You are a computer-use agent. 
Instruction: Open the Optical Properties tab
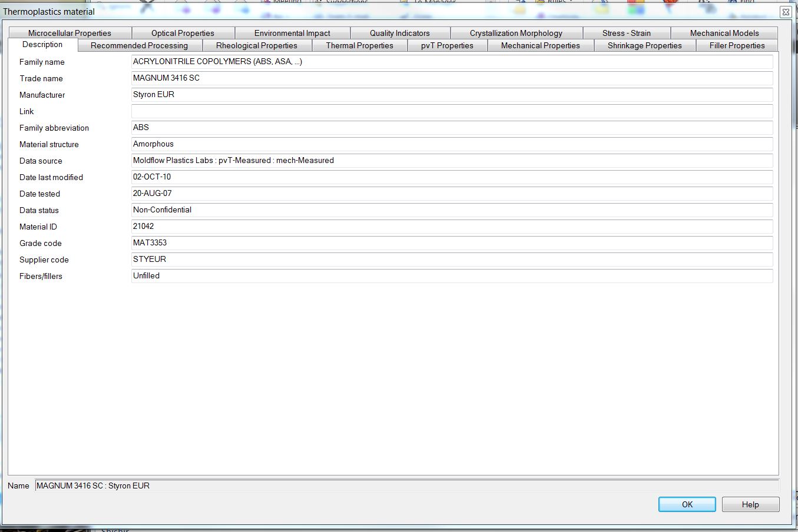[x=183, y=32]
